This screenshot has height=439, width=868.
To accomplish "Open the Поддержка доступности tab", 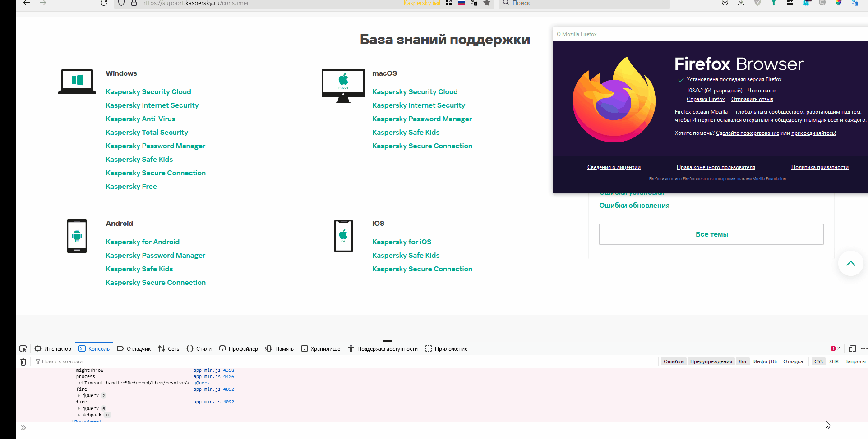I will point(383,349).
